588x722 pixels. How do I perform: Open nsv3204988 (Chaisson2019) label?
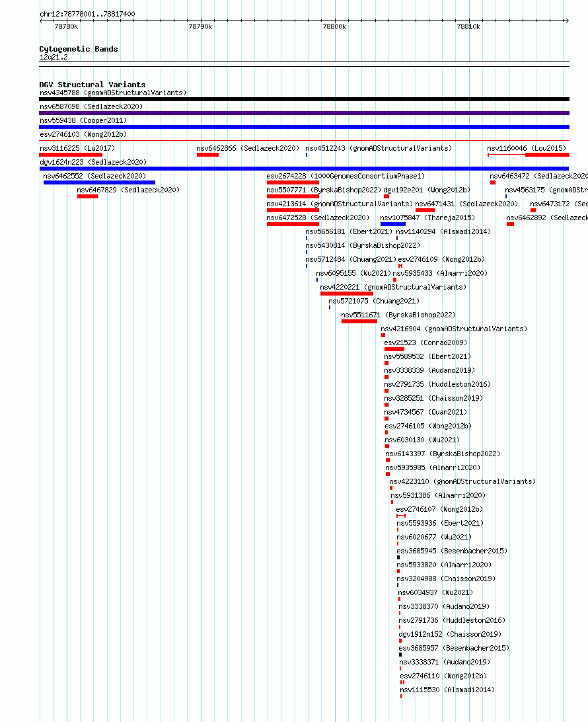pos(447,579)
